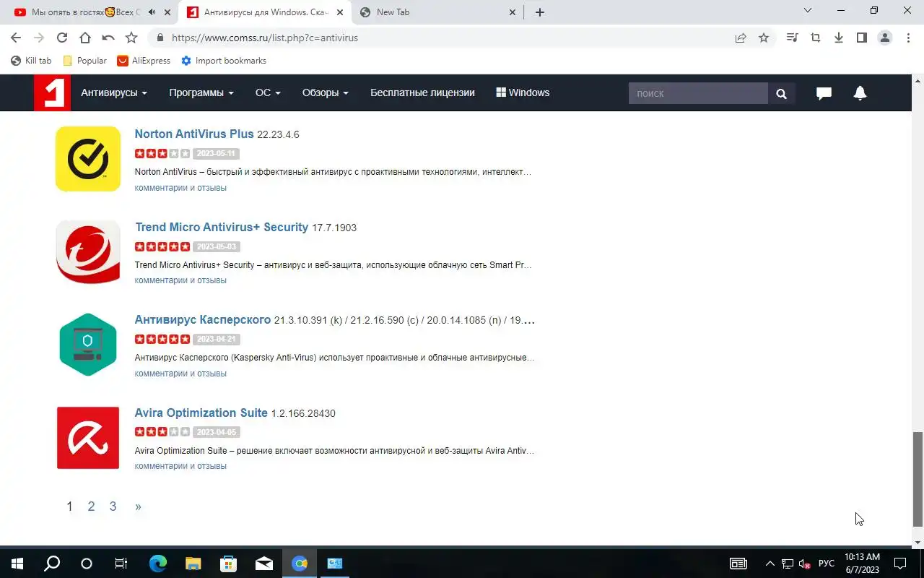Open the Trend Micro Antivirus+ logo image
The height and width of the screenshot is (578, 924).
tap(88, 252)
